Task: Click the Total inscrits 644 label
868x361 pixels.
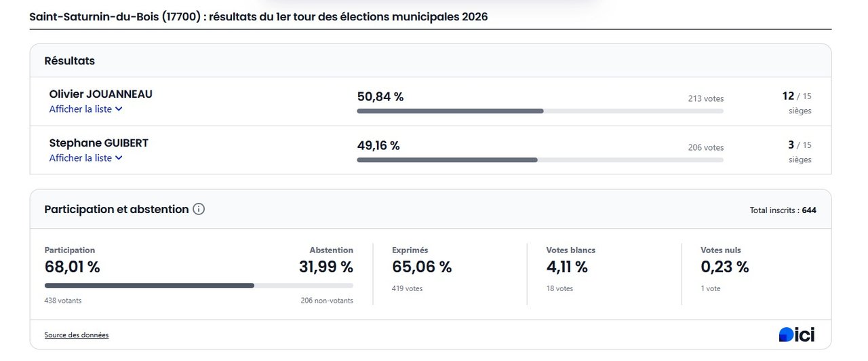Action: pos(783,210)
